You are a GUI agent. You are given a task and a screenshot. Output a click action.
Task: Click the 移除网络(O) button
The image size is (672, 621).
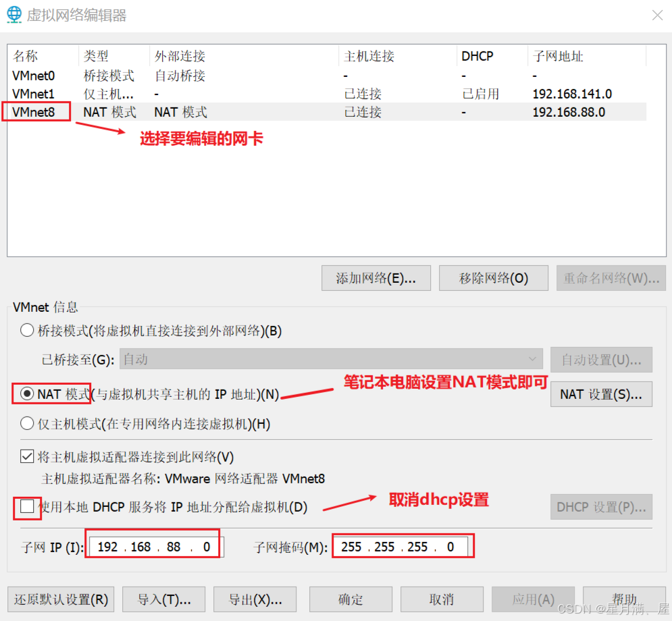point(493,278)
